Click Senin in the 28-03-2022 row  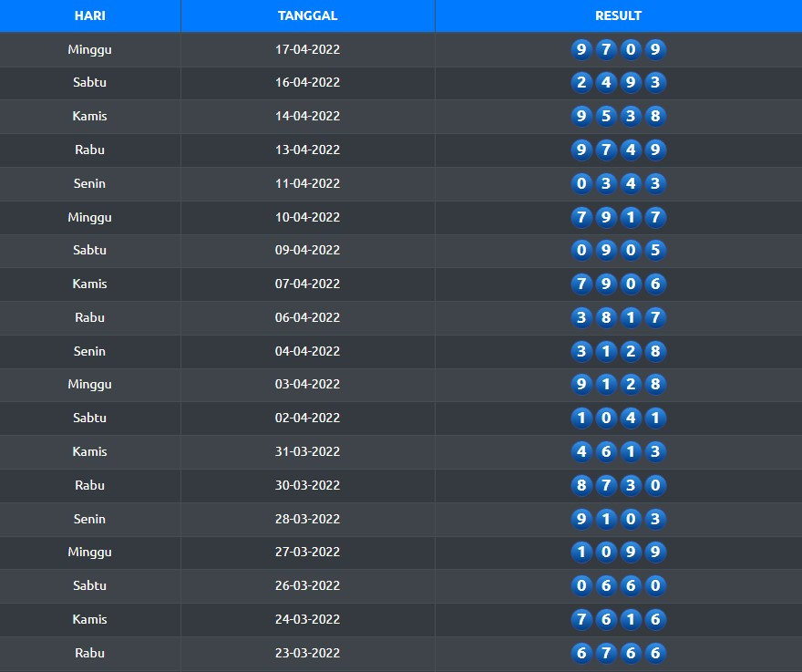[90, 520]
